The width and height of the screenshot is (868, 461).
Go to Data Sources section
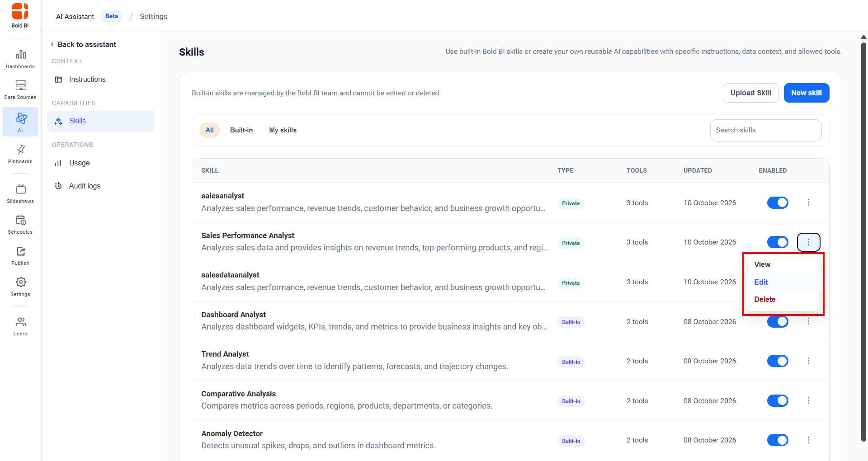20,90
